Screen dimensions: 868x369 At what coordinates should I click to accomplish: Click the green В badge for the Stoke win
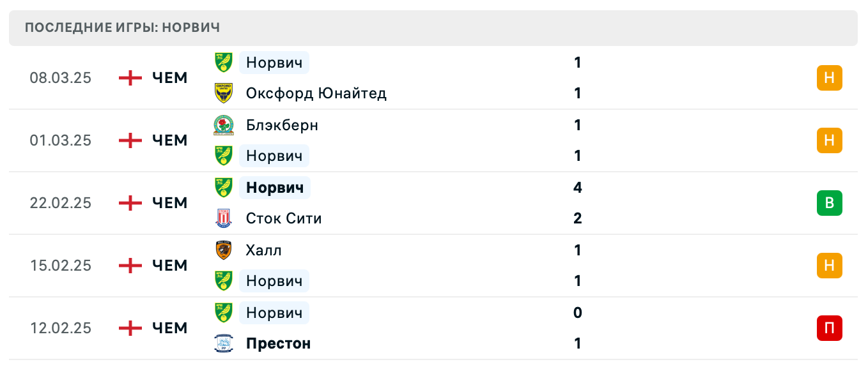point(829,203)
